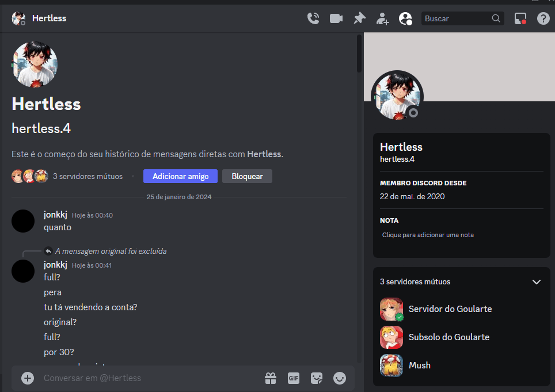Click the 'quanto' message text

(58, 227)
